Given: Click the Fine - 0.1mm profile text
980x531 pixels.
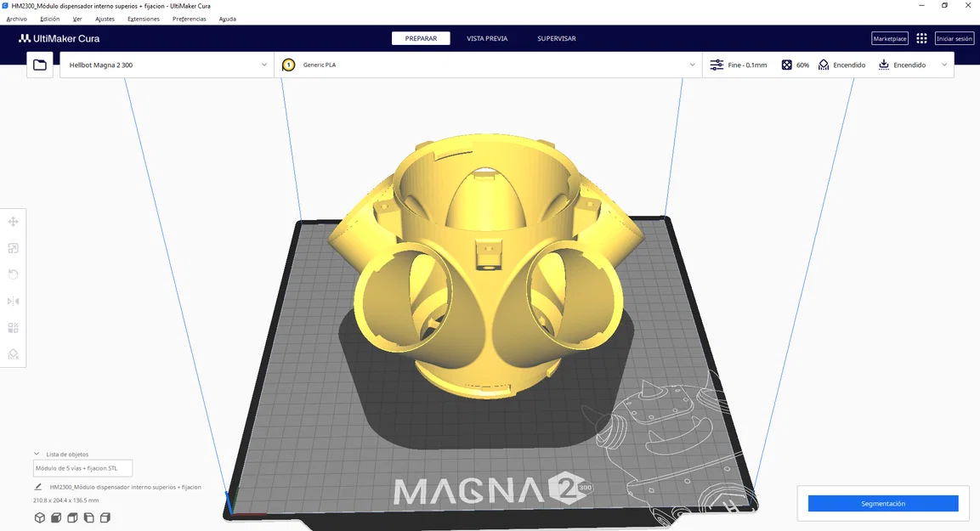Looking at the screenshot, I should click(747, 65).
